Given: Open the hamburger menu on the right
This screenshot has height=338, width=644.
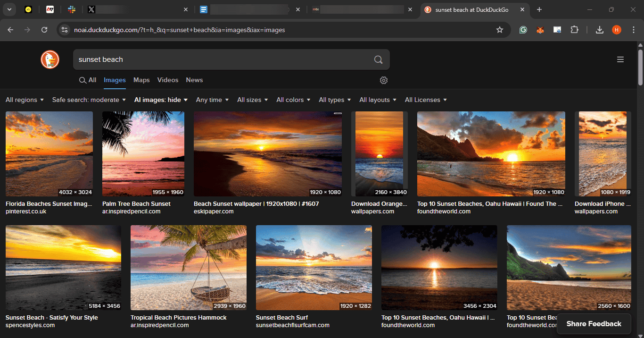Looking at the screenshot, I should 620,59.
